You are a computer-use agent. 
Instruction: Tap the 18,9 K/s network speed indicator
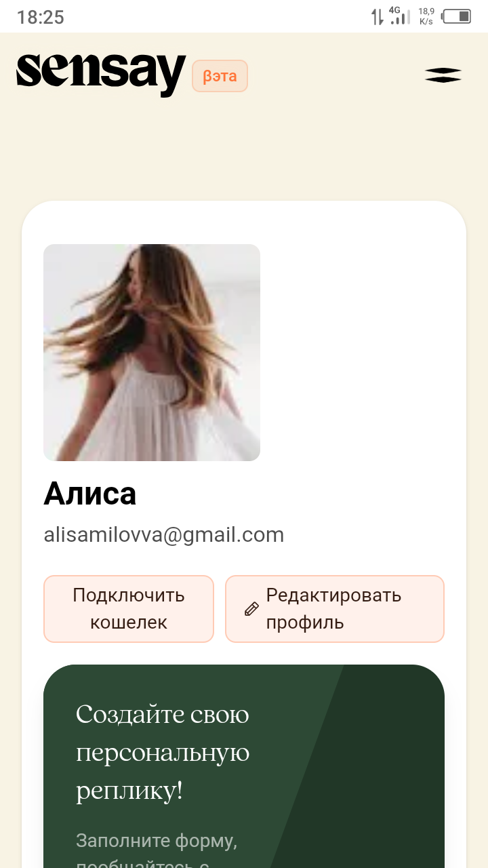[x=426, y=16]
